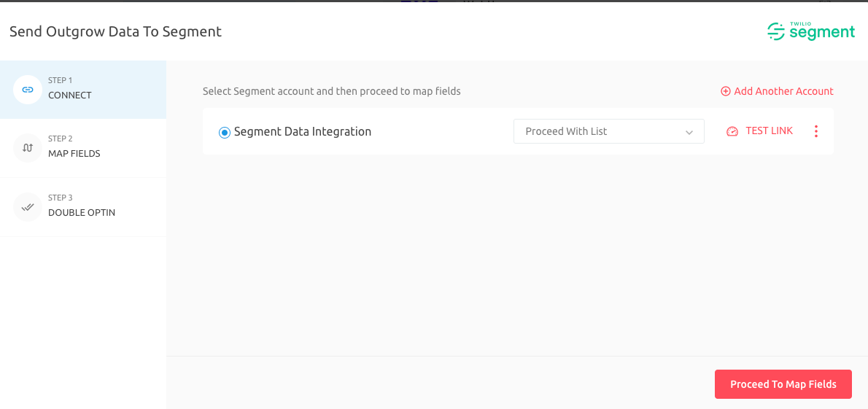Click Proceed To Map Fields button
The width and height of the screenshot is (868, 409).
click(783, 384)
